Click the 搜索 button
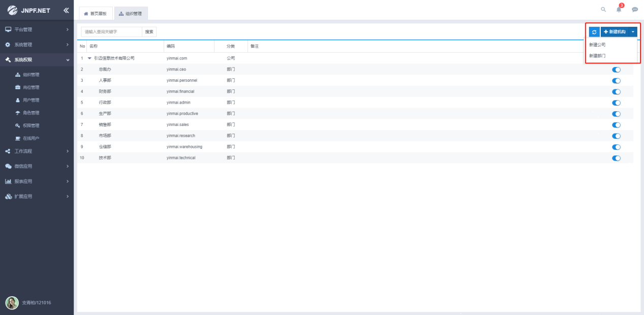This screenshot has height=315, width=644. point(149,31)
